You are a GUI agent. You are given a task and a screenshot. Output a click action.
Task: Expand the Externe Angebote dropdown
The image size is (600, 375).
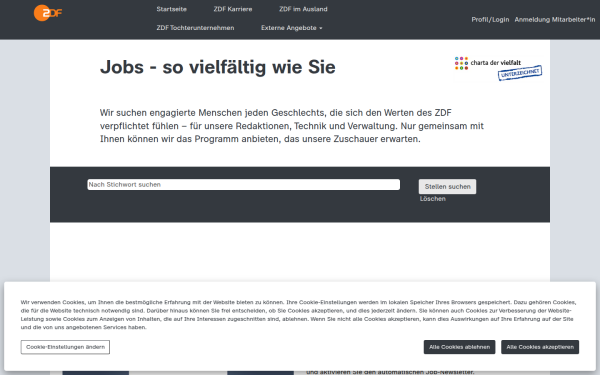pos(292,28)
